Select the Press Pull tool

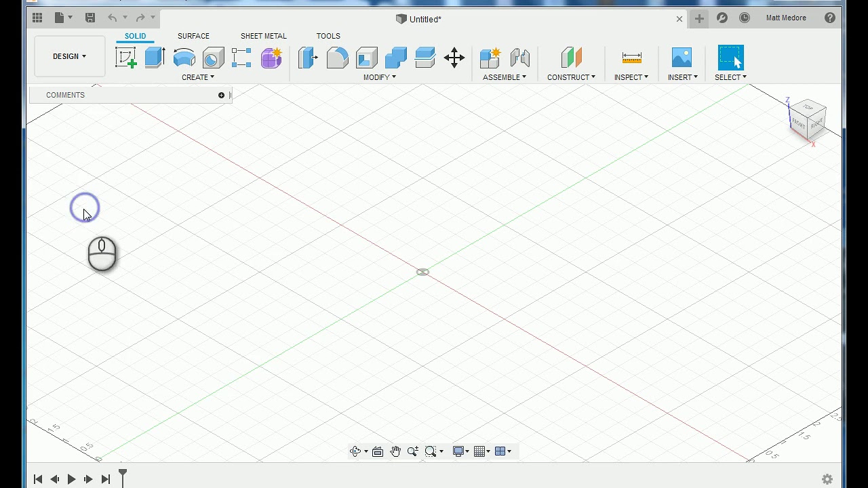click(308, 58)
